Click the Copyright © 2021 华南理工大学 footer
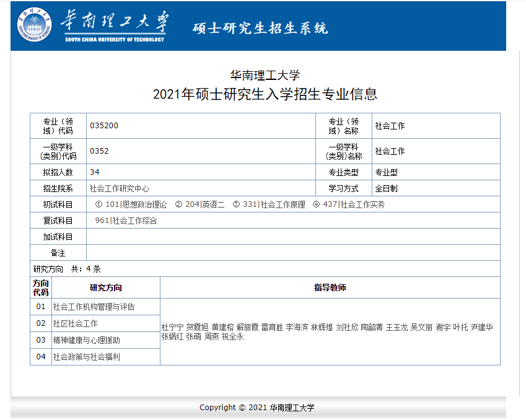Viewport: 526px width, 420px height. [x=257, y=408]
